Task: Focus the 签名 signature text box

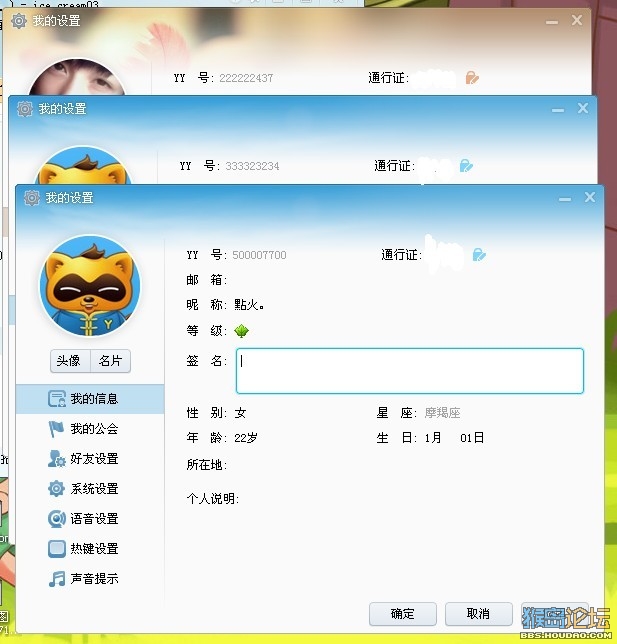Action: click(410, 371)
